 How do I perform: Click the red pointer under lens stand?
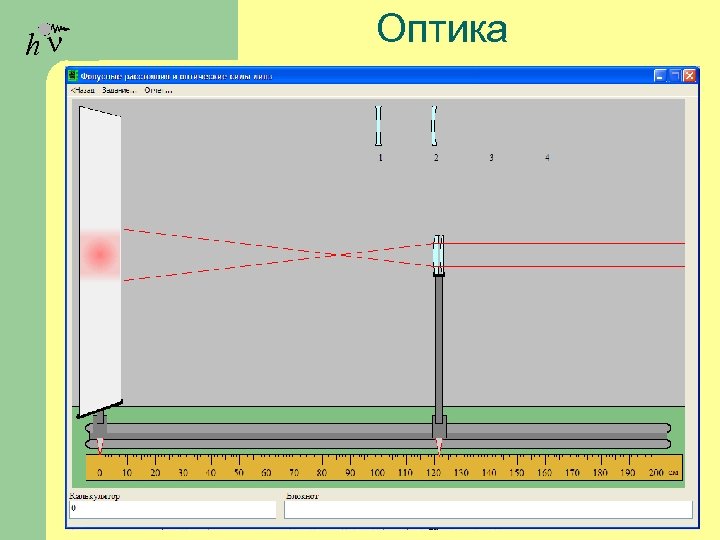pos(439,445)
